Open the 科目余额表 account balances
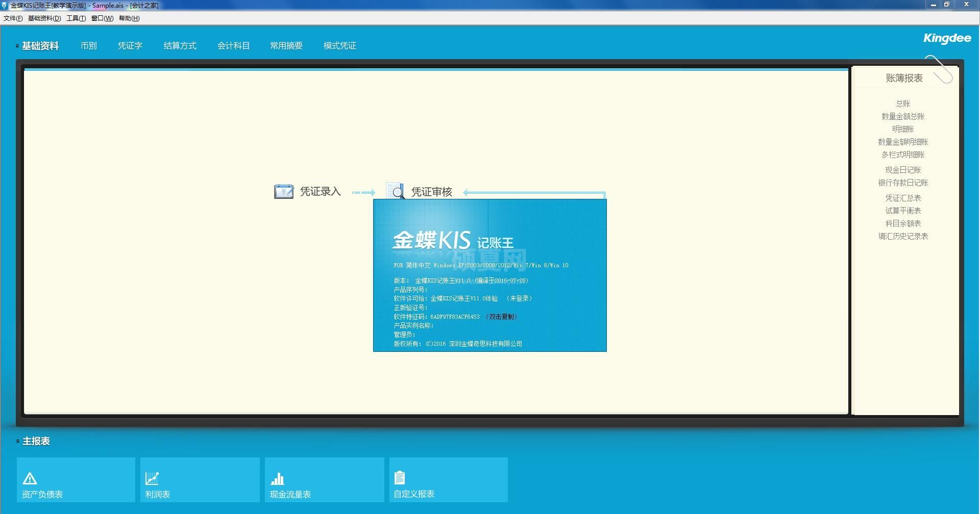The width and height of the screenshot is (980, 514). 903,223
